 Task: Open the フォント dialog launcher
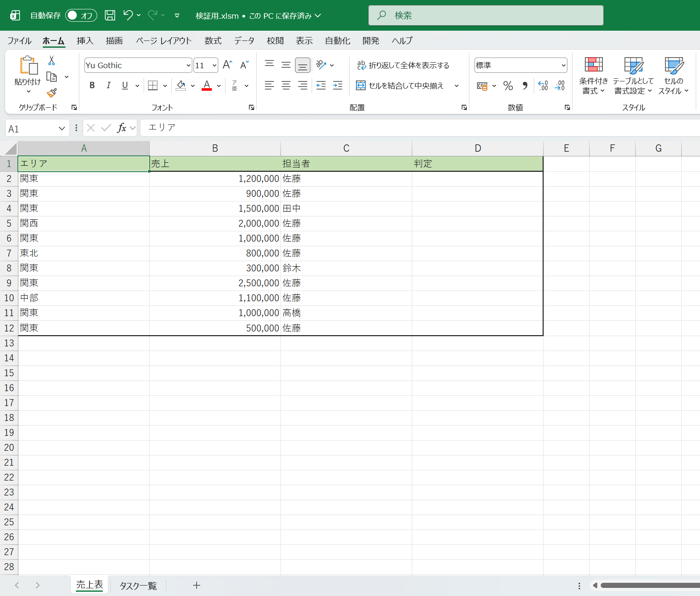point(252,107)
